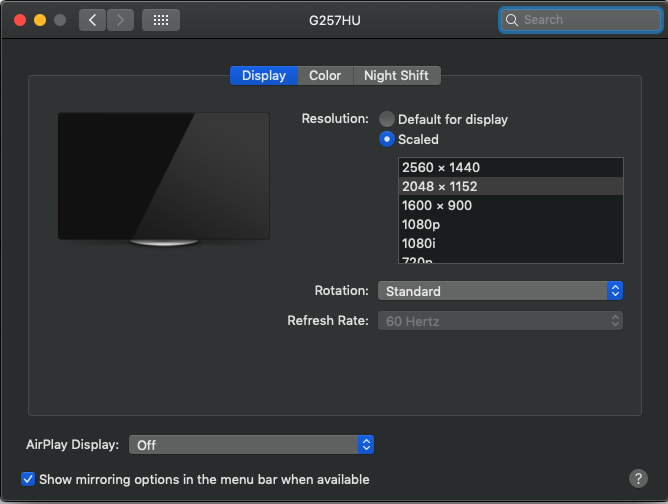Choose 2048 × 1152 resolution
The width and height of the screenshot is (668, 504).
pos(510,186)
